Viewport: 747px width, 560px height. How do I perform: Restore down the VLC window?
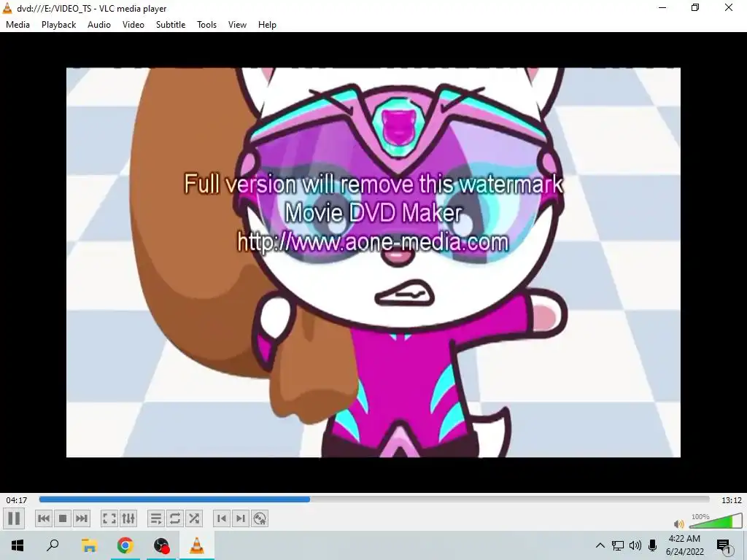coord(695,7)
